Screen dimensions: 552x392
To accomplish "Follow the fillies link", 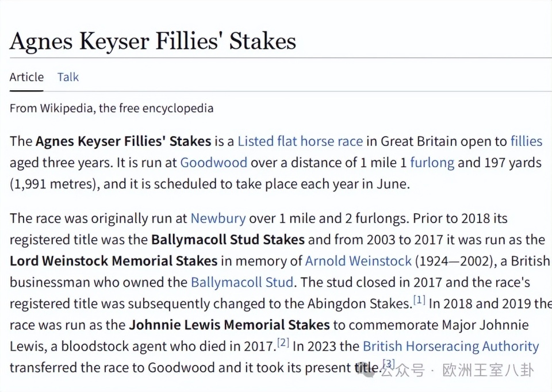I will [526, 141].
